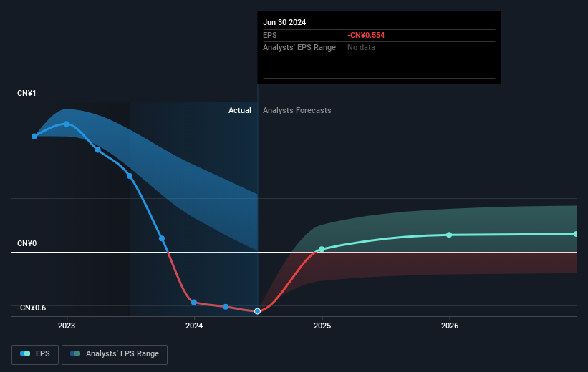Click the 2026 forecast EPS data point

(x=449, y=235)
